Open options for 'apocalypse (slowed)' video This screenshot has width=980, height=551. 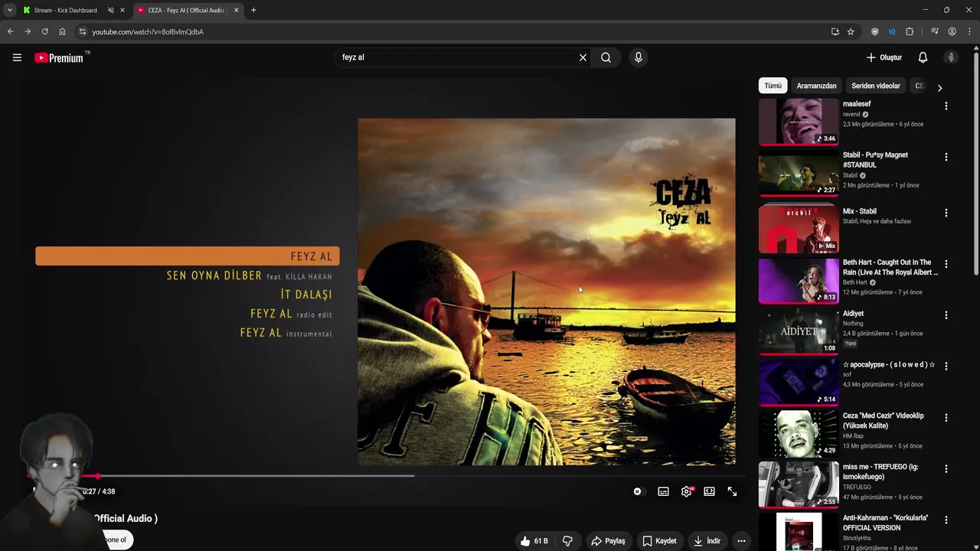click(946, 367)
